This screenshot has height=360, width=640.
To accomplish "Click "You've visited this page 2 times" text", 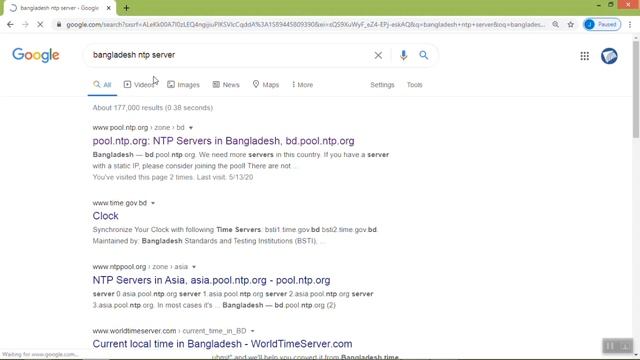I will pyautogui.click(x=143, y=177).
